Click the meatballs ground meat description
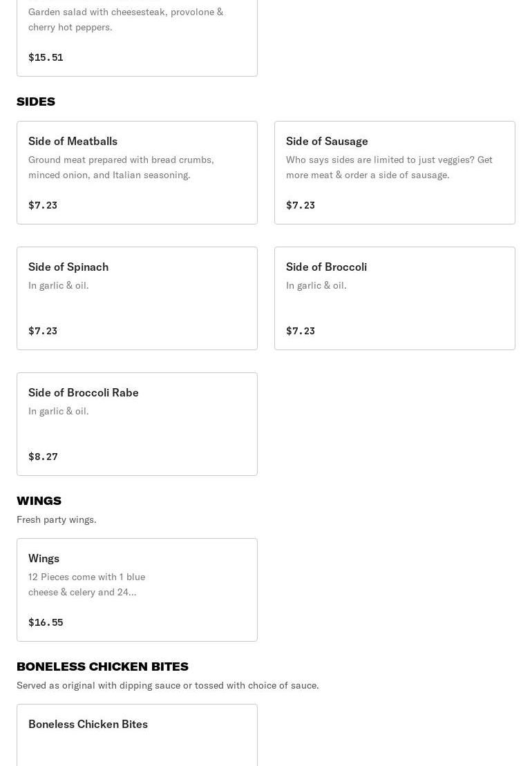The height and width of the screenshot is (766, 532). 121,167
